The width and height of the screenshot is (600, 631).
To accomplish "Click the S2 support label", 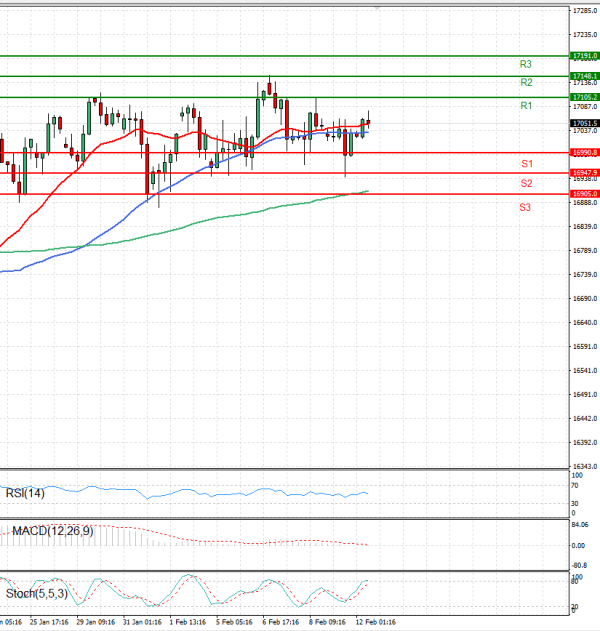I will (x=525, y=184).
